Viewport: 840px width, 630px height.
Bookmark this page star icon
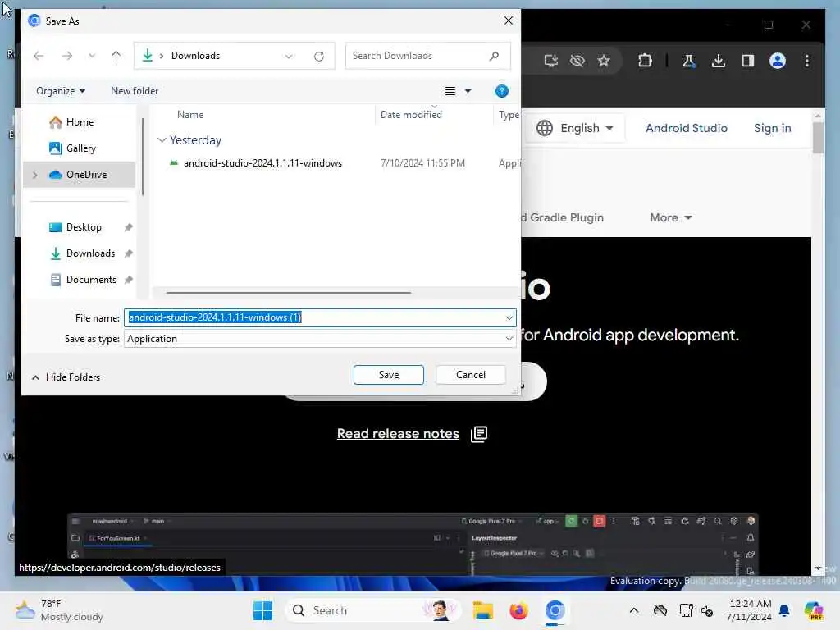[x=604, y=61]
